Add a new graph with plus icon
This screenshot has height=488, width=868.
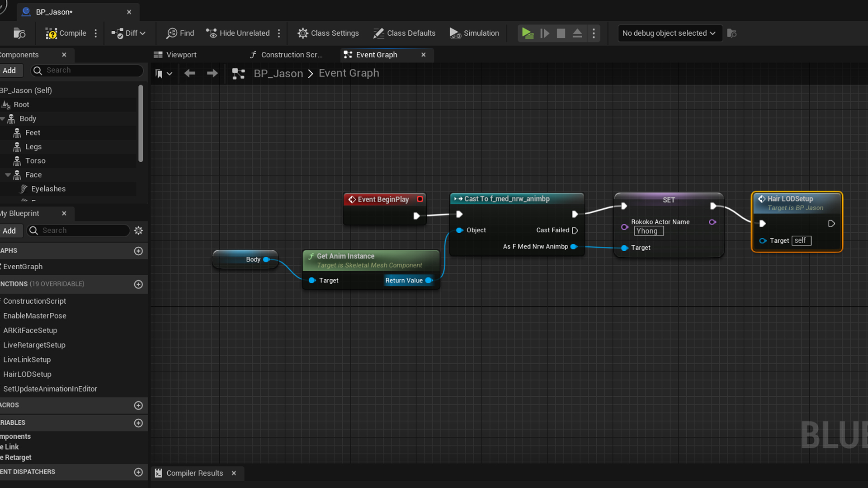tap(138, 251)
